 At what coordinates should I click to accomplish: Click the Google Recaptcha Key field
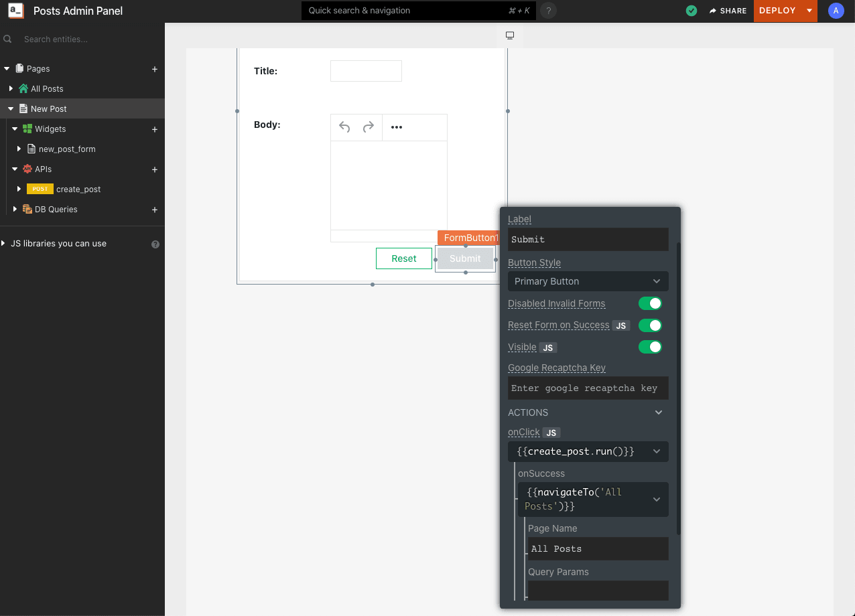pos(588,388)
